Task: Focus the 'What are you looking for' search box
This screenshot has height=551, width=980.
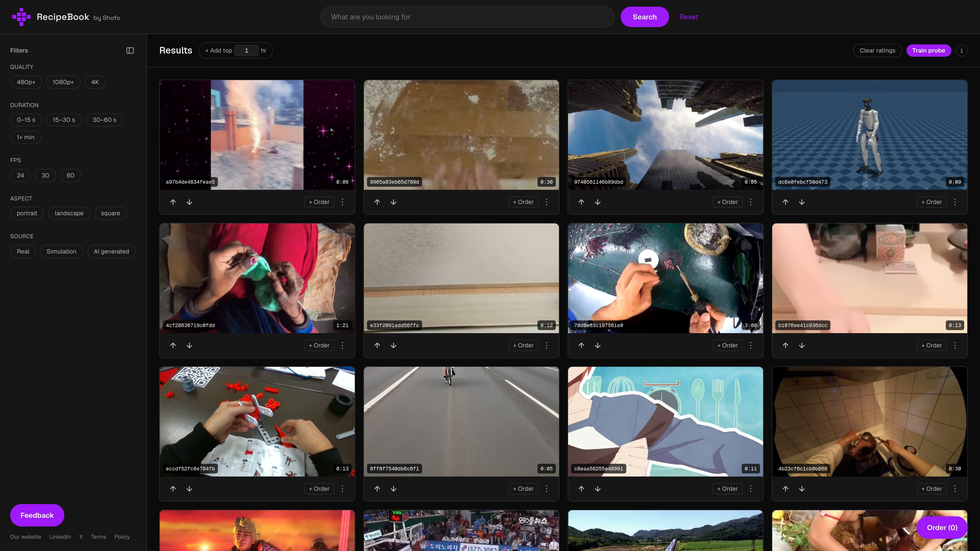Action: [467, 17]
